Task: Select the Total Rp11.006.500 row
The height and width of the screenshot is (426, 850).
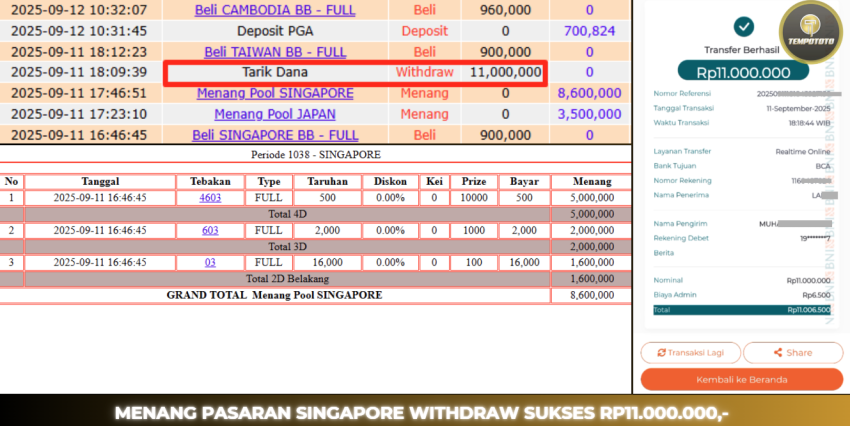Action: click(x=742, y=310)
